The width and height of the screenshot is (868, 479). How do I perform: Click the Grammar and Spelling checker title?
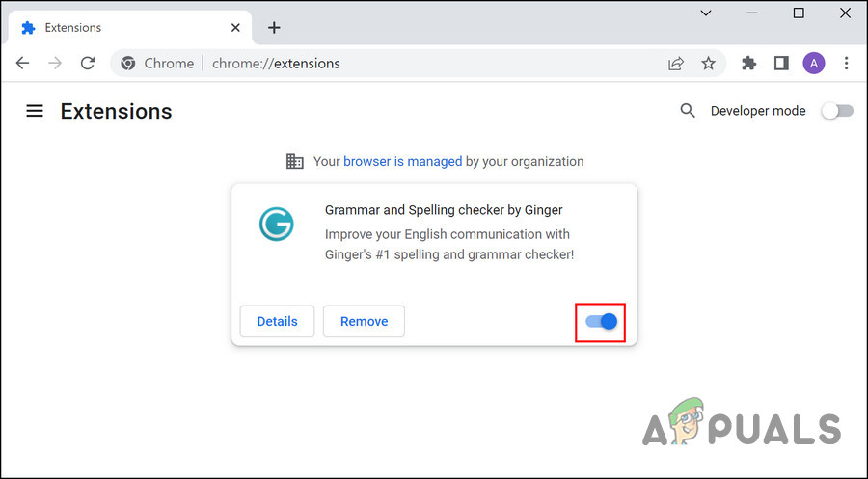point(444,210)
